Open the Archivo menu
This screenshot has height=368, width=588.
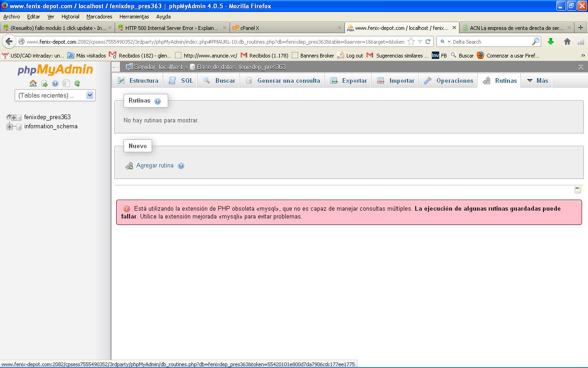pos(11,17)
